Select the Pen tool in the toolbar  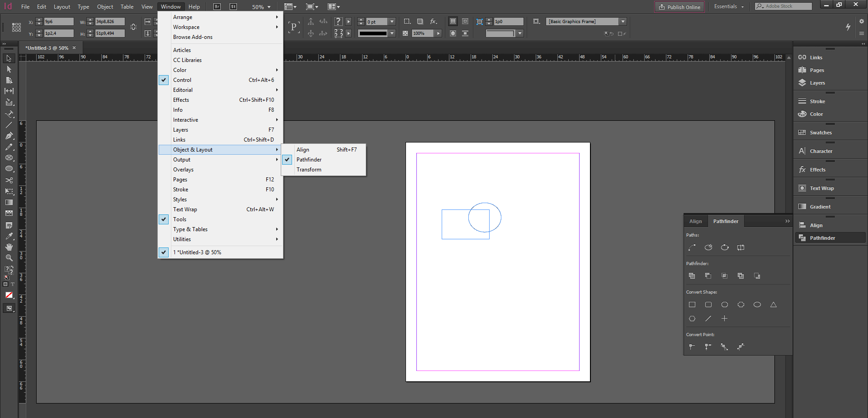(x=9, y=136)
